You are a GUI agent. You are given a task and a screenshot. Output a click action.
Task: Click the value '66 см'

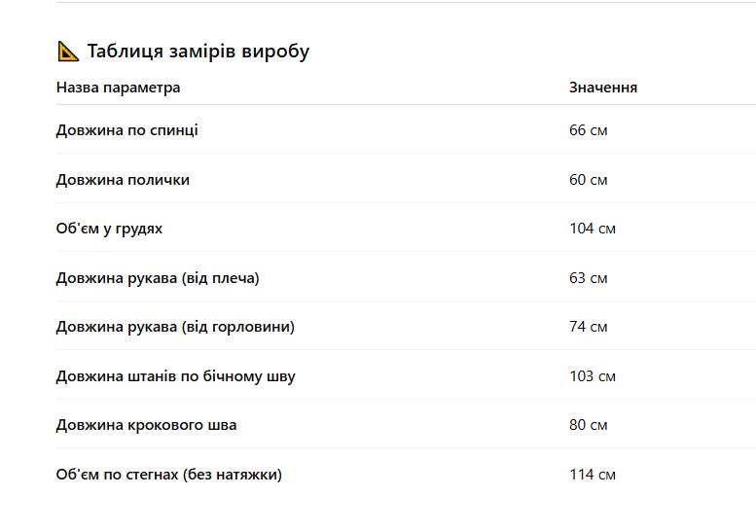(589, 130)
